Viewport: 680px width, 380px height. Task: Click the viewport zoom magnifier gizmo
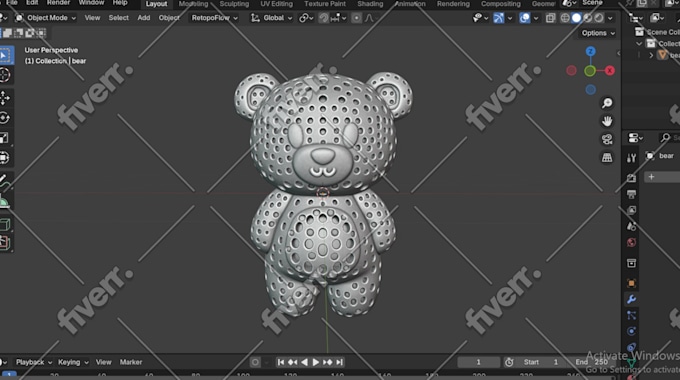(x=607, y=103)
